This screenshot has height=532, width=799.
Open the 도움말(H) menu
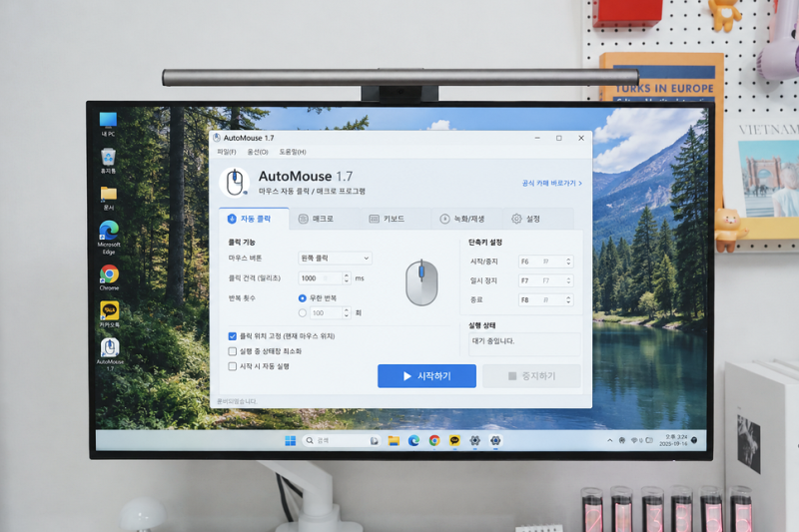pyautogui.click(x=293, y=152)
